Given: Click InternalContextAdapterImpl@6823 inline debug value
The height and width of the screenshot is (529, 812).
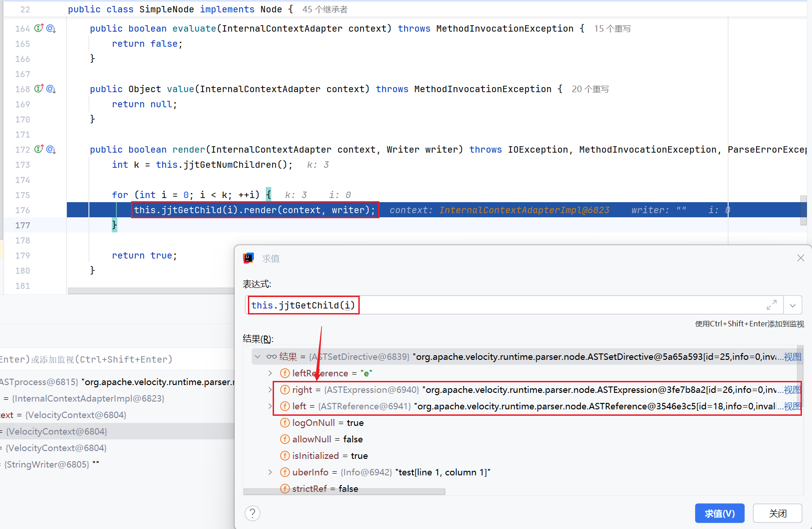Looking at the screenshot, I should tap(524, 210).
